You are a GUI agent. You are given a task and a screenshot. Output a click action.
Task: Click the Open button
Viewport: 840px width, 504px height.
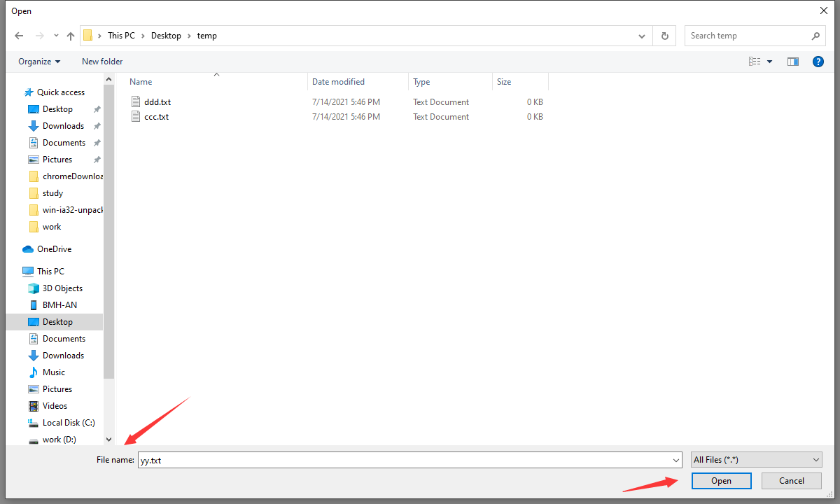(x=721, y=480)
